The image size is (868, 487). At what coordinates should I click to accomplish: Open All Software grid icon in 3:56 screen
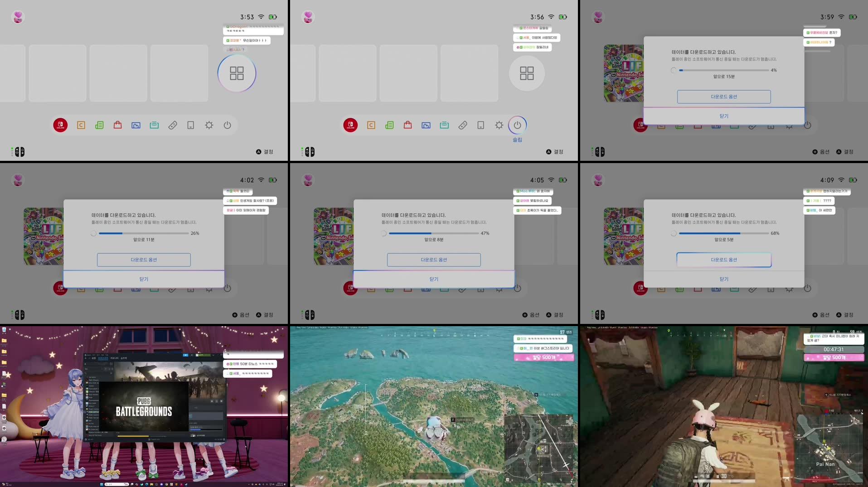(x=527, y=73)
